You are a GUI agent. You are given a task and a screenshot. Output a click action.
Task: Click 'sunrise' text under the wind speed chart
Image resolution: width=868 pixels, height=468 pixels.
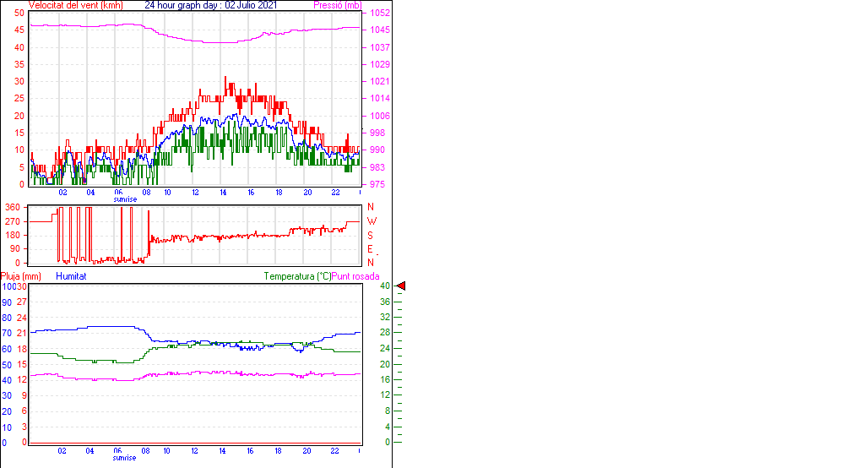click(126, 199)
